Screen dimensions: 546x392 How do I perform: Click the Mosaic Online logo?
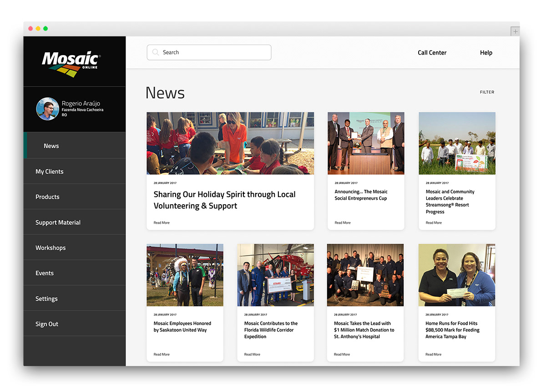pyautogui.click(x=71, y=64)
